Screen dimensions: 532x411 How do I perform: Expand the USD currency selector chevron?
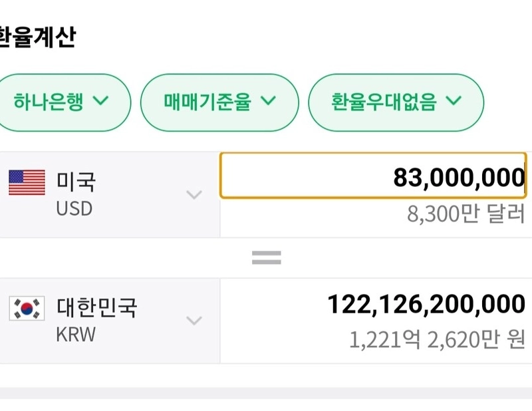point(194,194)
